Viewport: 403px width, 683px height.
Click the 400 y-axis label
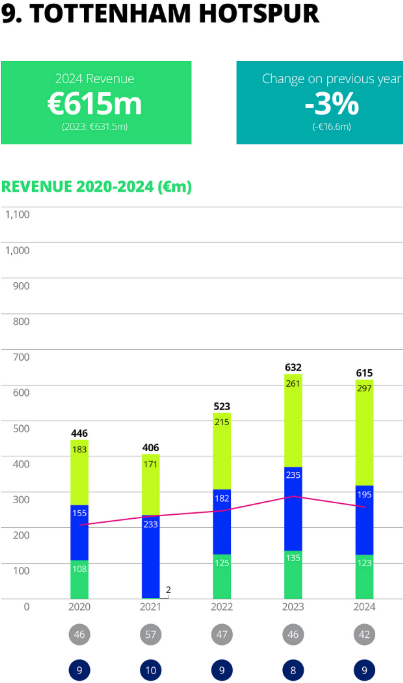click(21, 464)
